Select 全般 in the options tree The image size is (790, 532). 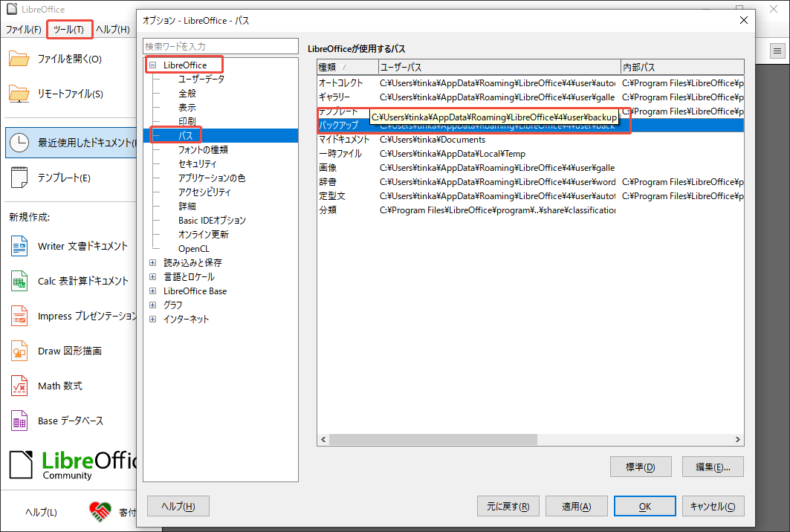[187, 93]
